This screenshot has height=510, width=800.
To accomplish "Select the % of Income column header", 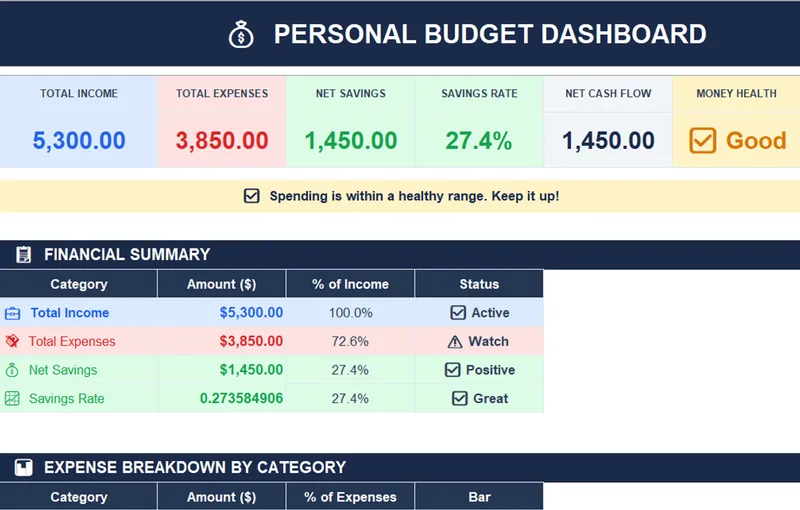I will 351,284.
